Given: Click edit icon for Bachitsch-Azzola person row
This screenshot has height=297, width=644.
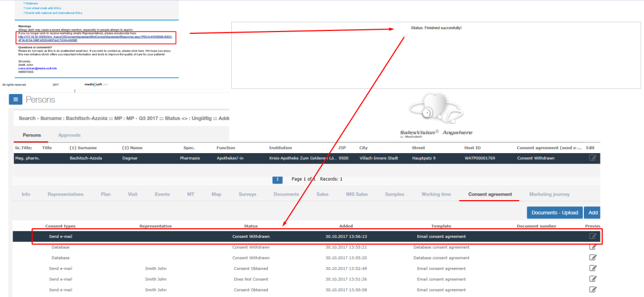Looking at the screenshot, I should point(592,158).
